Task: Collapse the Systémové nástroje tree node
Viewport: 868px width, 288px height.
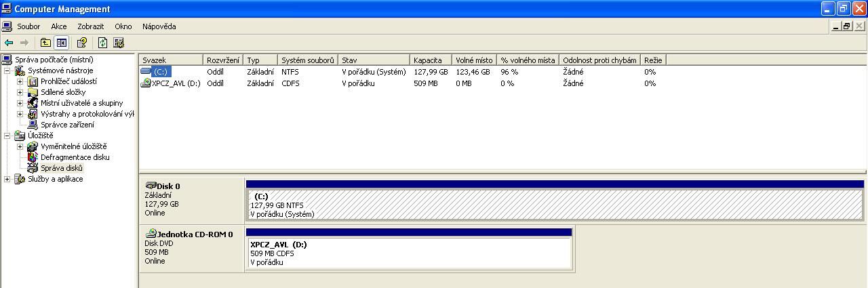Action: (x=7, y=70)
